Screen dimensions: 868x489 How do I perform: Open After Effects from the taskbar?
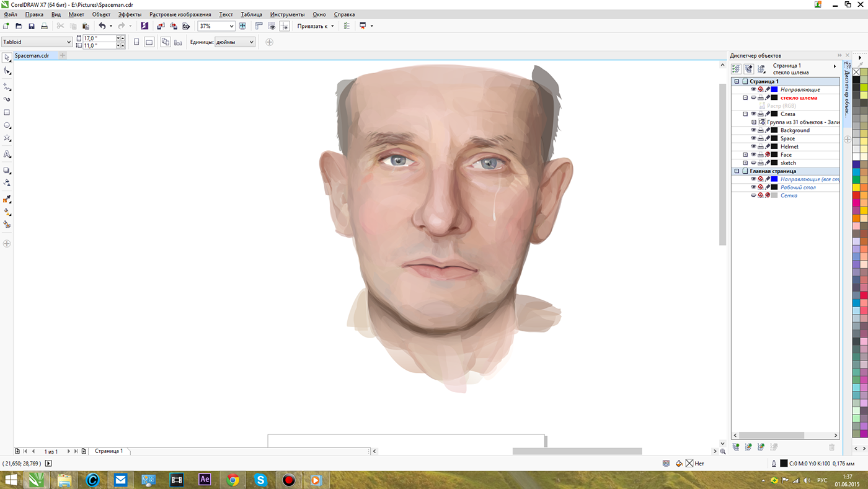pyautogui.click(x=205, y=480)
